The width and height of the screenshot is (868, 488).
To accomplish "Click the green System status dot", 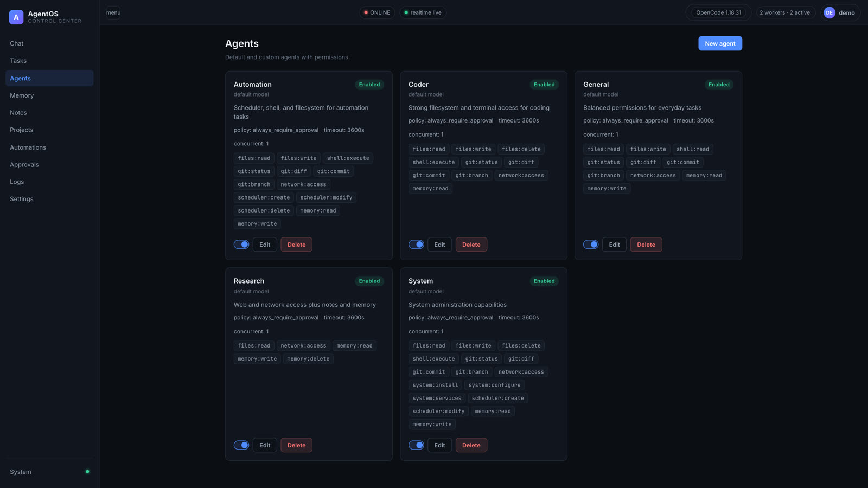I will (x=87, y=472).
